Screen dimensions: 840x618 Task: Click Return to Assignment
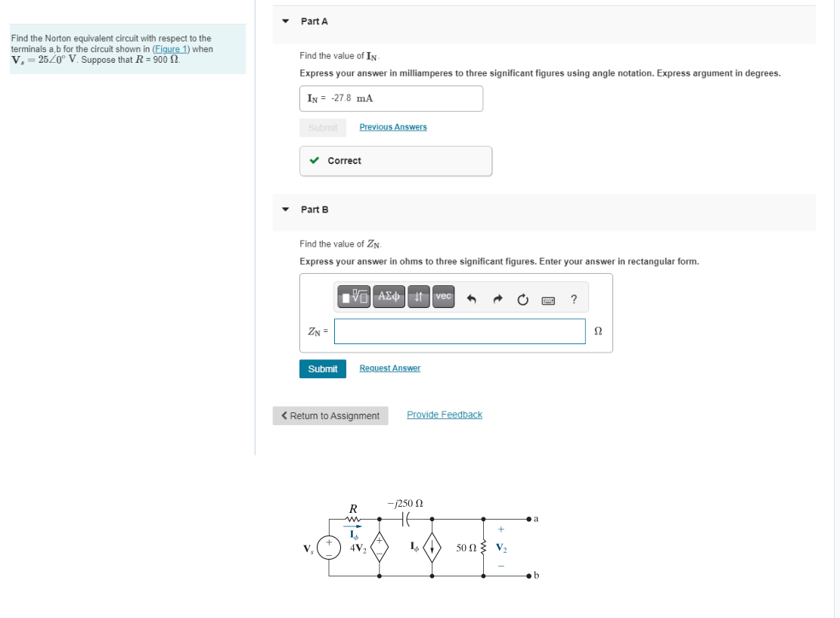click(330, 415)
